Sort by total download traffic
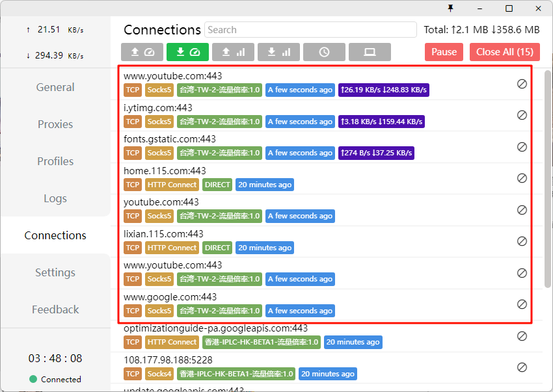 point(278,52)
